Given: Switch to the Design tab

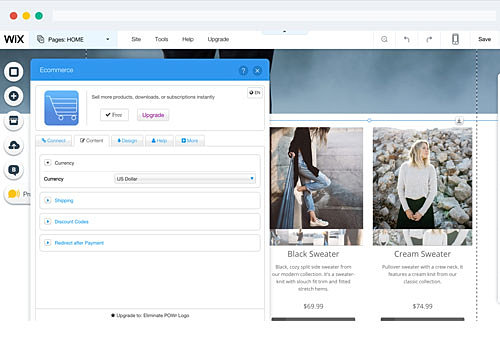Looking at the screenshot, I should pos(127,141).
